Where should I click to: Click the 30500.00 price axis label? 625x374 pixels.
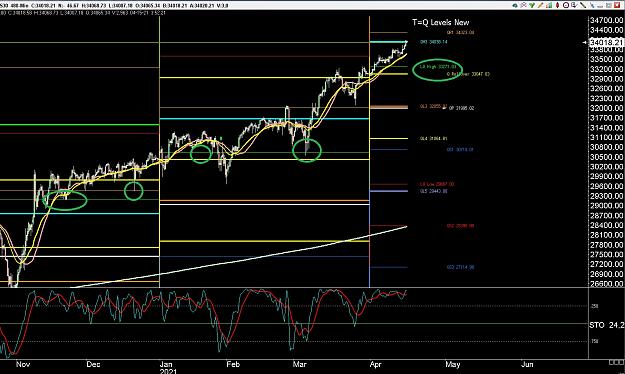point(607,157)
